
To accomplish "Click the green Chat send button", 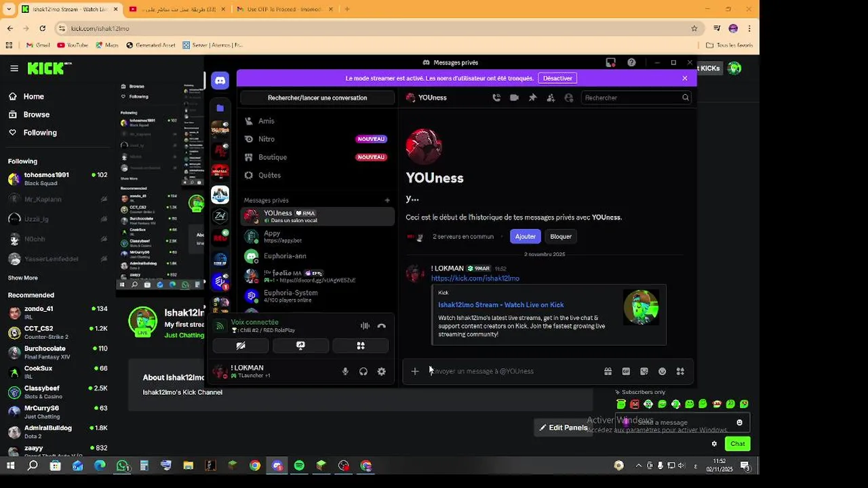I will (738, 444).
